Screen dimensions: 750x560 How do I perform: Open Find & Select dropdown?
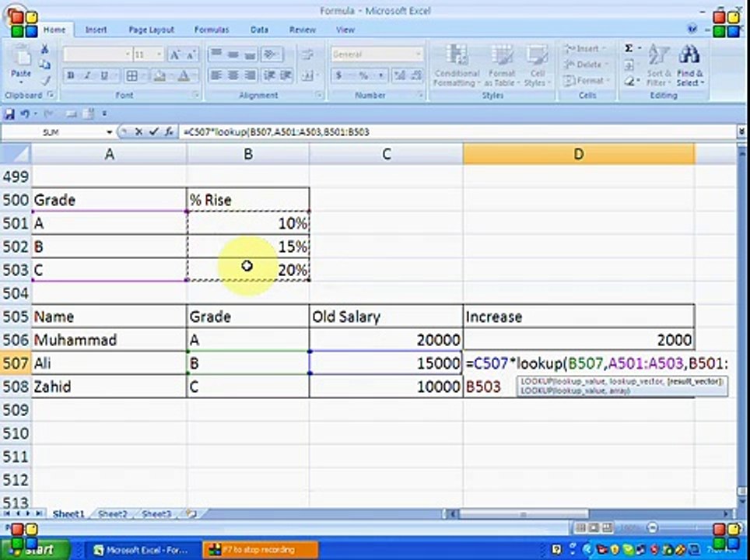click(x=690, y=65)
